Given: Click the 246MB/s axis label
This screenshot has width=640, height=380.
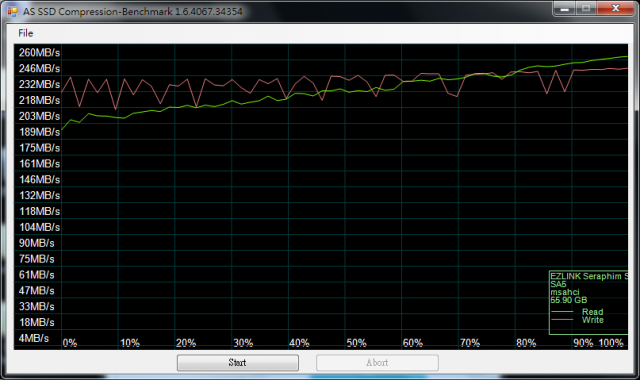Looking at the screenshot, I should click(x=39, y=69).
